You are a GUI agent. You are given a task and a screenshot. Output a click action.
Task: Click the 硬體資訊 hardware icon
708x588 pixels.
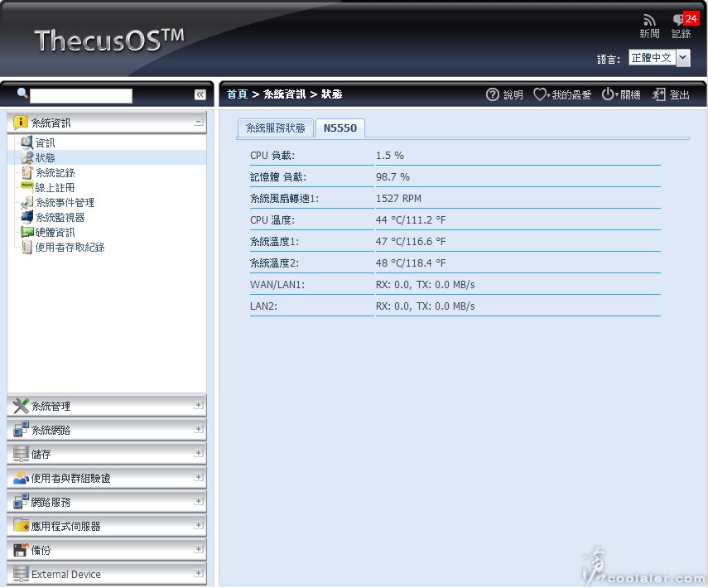coord(27,232)
